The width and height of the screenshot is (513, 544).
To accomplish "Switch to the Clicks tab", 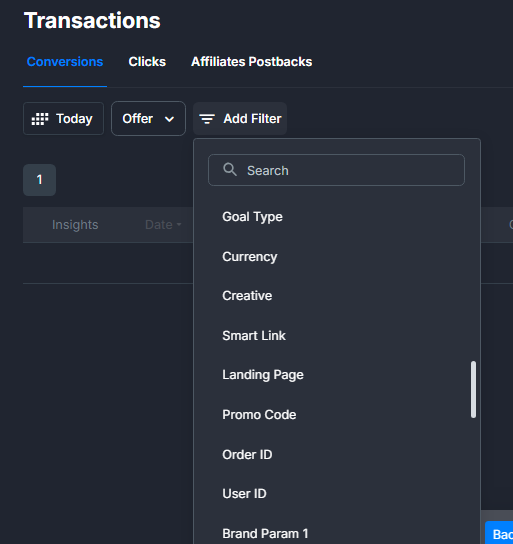I will point(147,62).
